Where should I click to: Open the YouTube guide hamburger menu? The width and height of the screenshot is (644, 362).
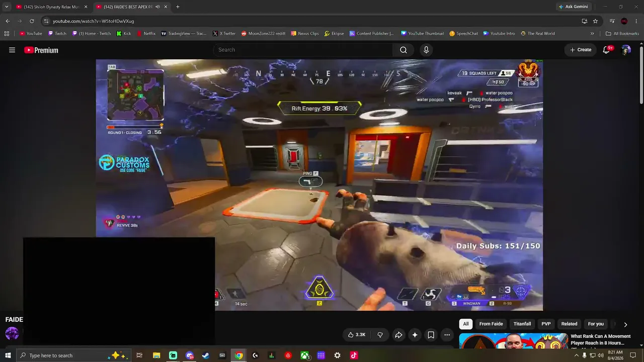coord(12,50)
